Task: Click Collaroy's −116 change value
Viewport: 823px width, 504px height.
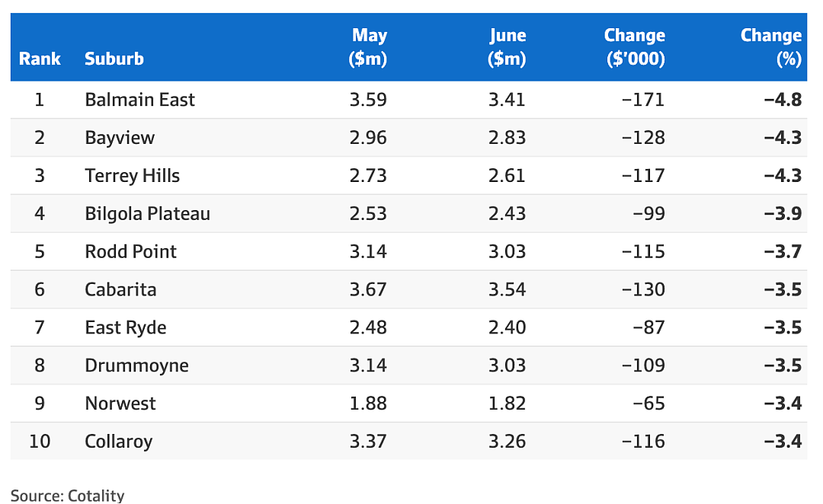Action: coord(643,442)
